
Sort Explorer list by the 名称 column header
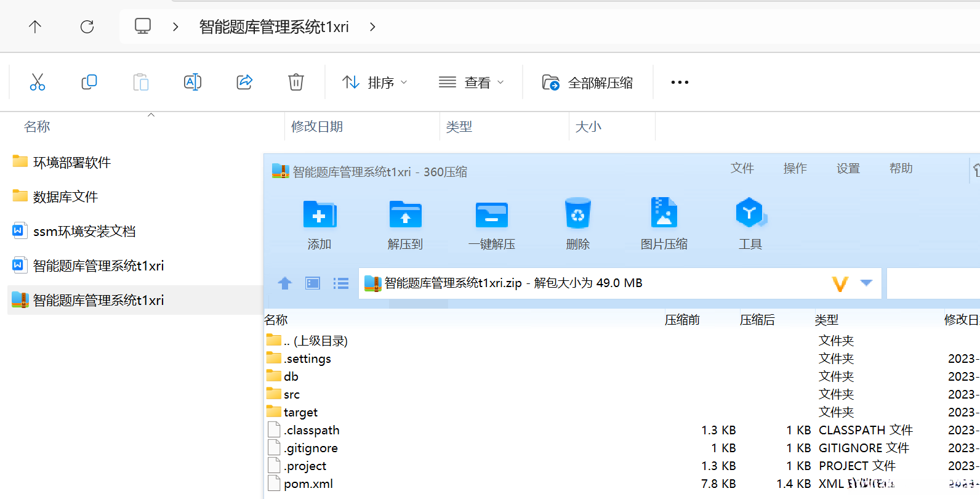(37, 126)
